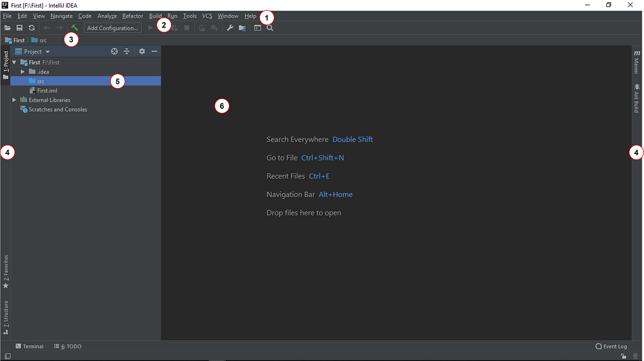
Task: Click the Double Shift shortcut text
Action: [x=352, y=140]
